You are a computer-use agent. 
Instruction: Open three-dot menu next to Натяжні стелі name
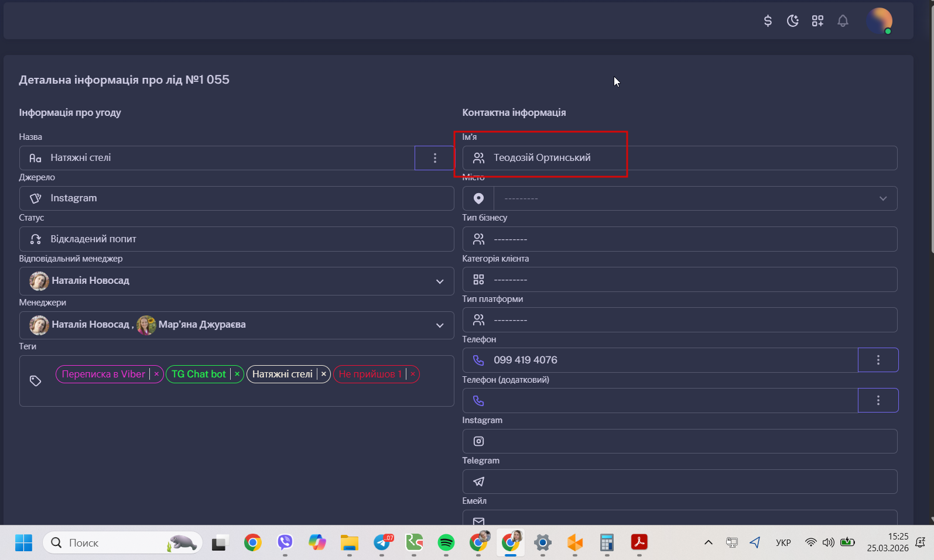click(x=435, y=158)
